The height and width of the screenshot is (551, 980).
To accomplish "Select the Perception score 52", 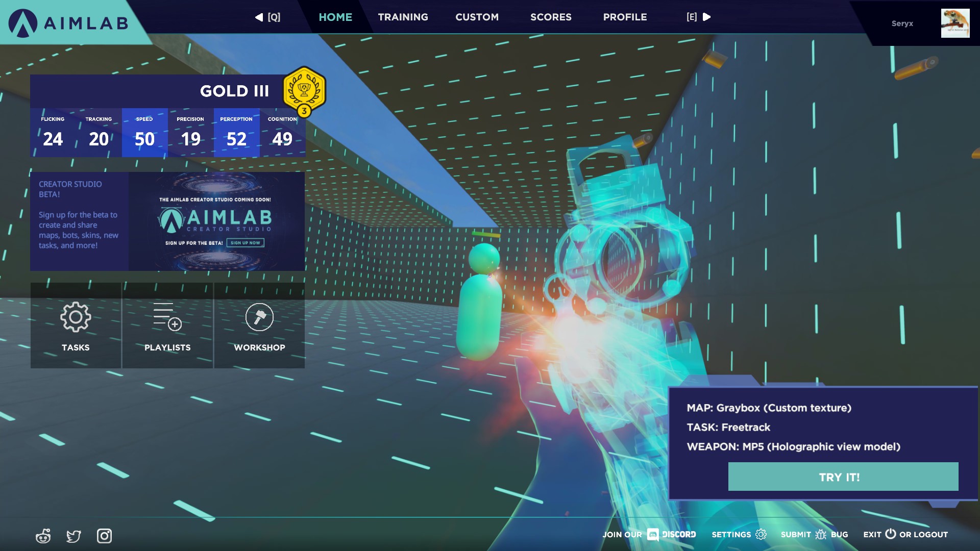I will point(236,133).
